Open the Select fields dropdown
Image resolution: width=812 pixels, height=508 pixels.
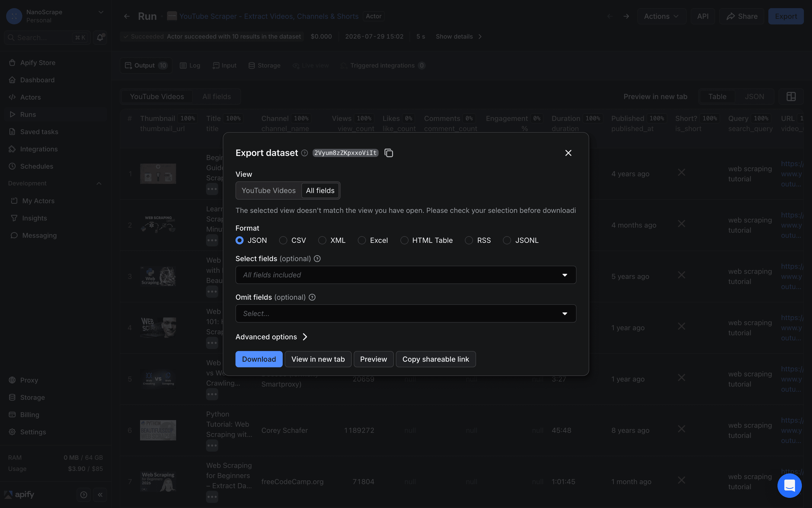[406, 275]
